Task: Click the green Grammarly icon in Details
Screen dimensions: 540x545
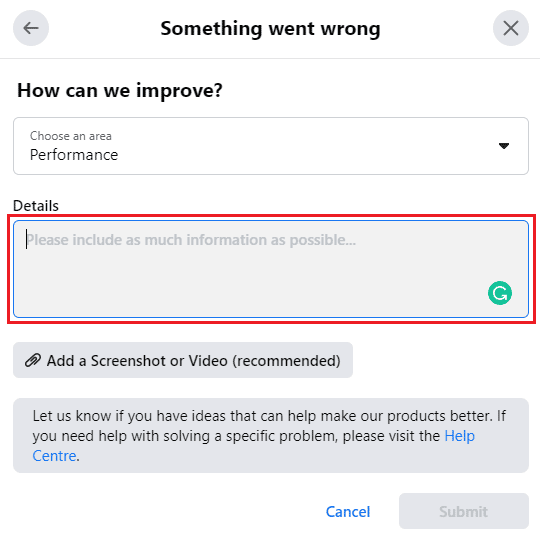Action: click(500, 293)
